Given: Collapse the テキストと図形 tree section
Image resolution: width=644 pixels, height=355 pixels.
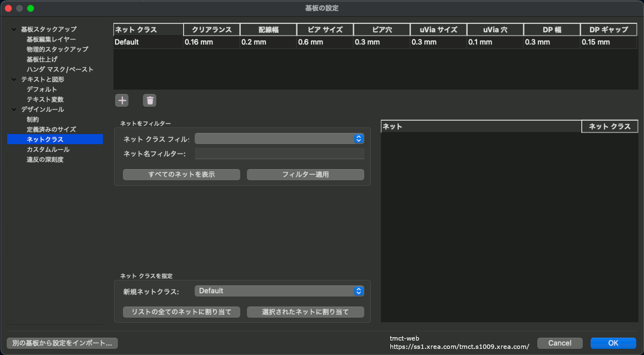Looking at the screenshot, I should [14, 80].
